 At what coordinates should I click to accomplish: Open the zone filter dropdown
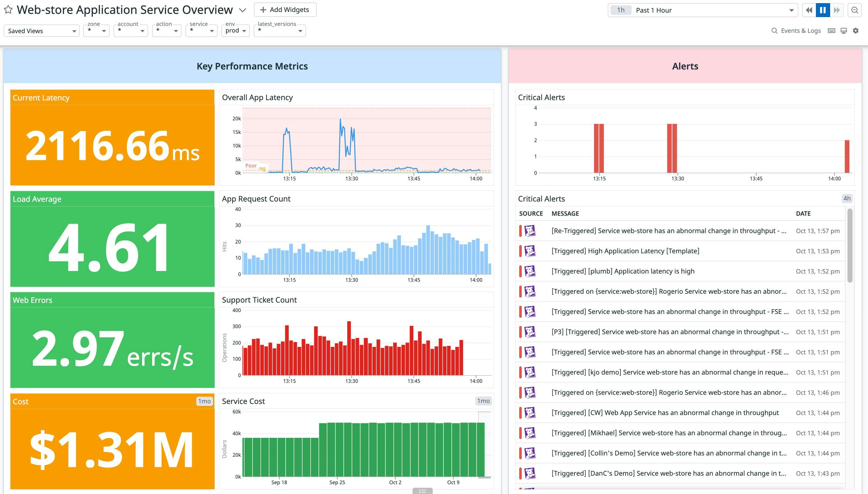point(96,31)
